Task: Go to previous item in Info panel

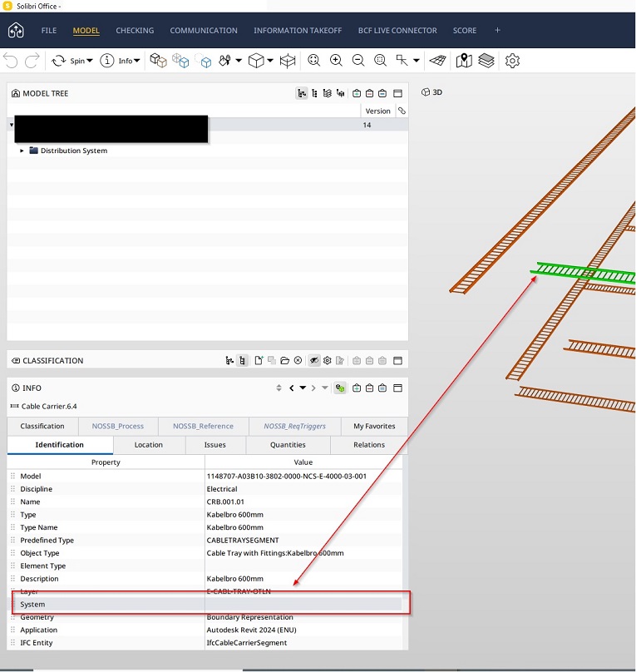Action: click(292, 388)
